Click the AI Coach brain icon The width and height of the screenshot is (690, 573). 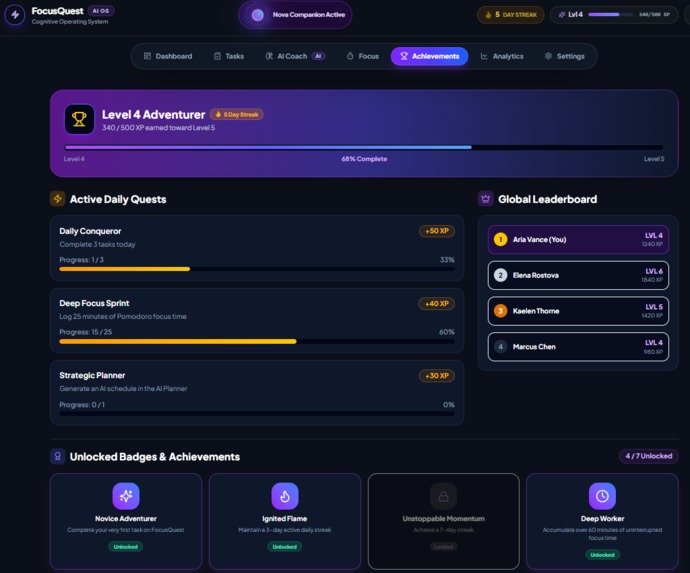269,56
